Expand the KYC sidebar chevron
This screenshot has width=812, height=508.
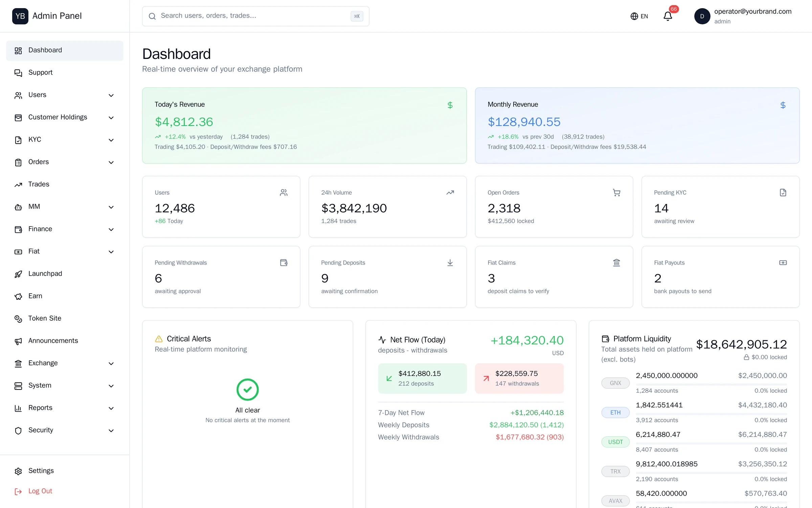pos(111,140)
